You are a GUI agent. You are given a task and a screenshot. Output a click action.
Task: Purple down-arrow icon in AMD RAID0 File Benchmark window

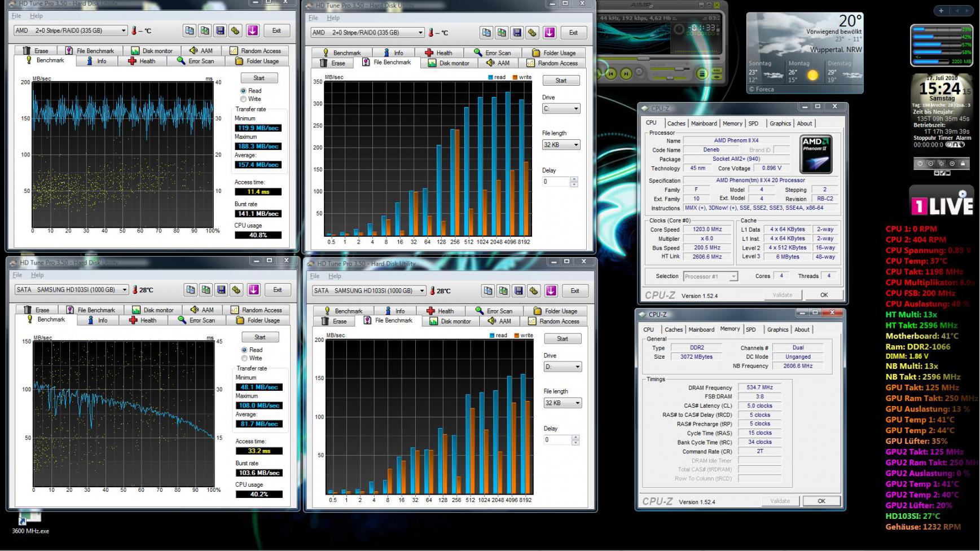(x=550, y=33)
